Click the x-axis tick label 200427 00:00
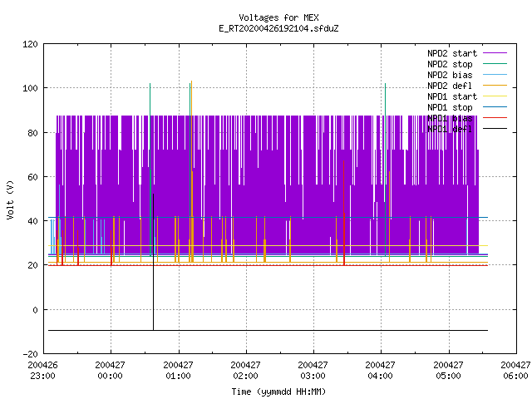Image resolution: width=532 pixels, height=399 pixels. 110,370
